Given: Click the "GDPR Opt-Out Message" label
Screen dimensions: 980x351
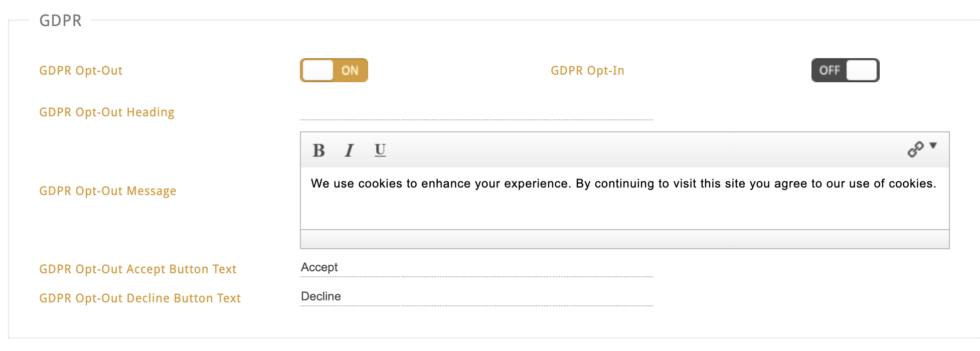Looking at the screenshot, I should click(x=108, y=191).
